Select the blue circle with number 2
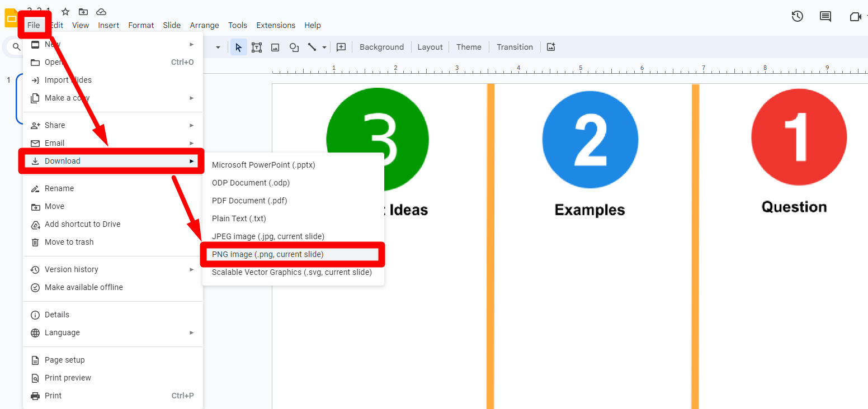The height and width of the screenshot is (409, 868). click(x=590, y=139)
